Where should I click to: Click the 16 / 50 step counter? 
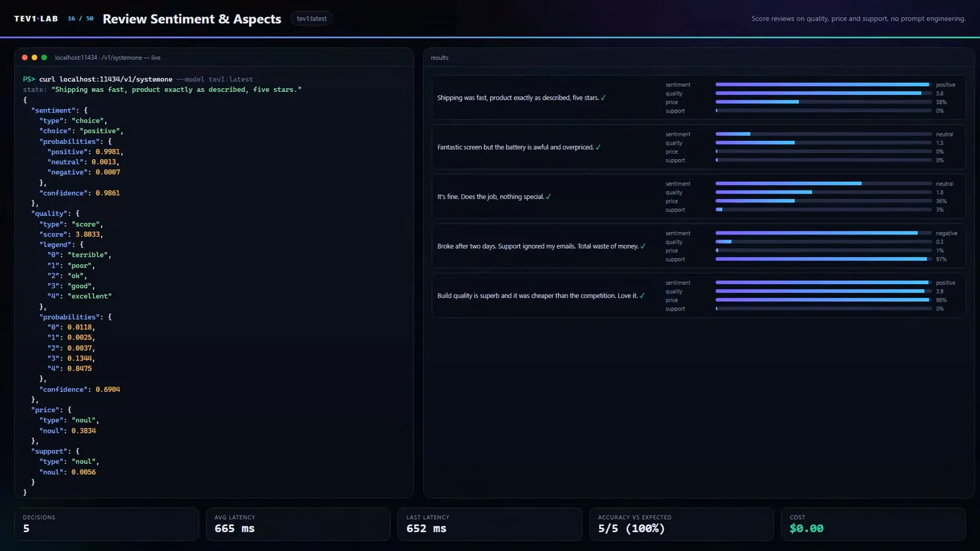[x=81, y=19]
